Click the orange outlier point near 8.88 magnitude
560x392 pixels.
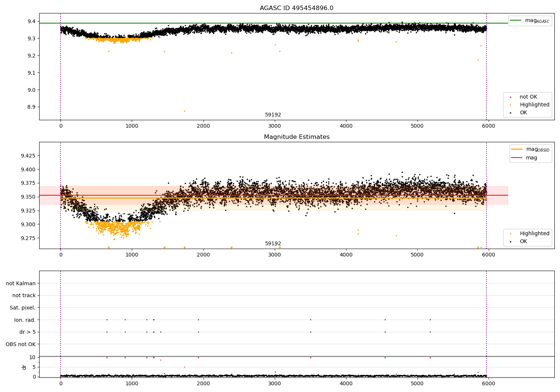coord(184,111)
